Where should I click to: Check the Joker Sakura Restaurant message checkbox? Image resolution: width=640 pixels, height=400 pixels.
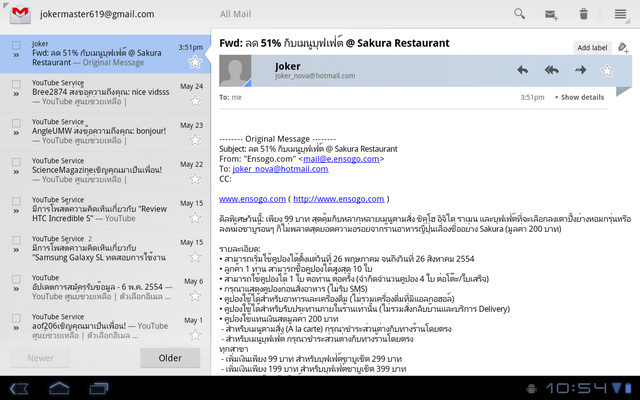(16, 45)
